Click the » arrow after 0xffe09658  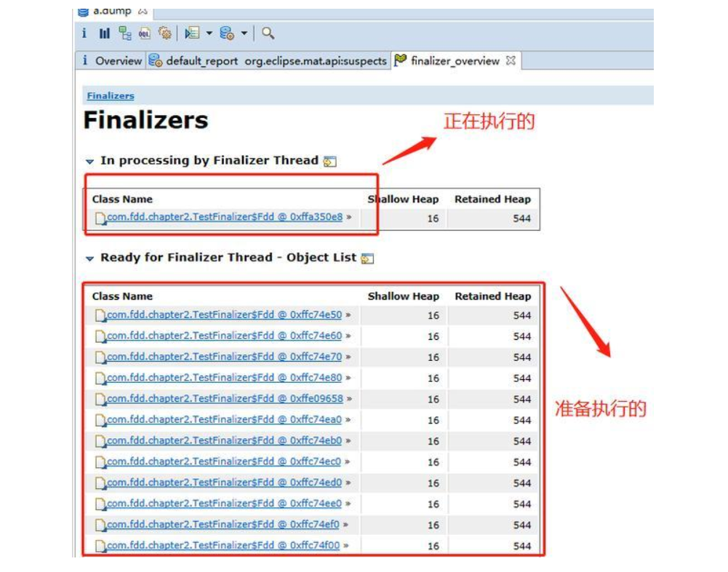point(348,399)
